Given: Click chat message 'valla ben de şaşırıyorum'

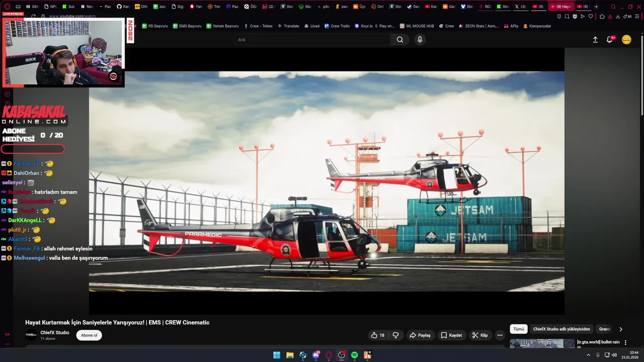Looking at the screenshot, I should [x=78, y=258].
